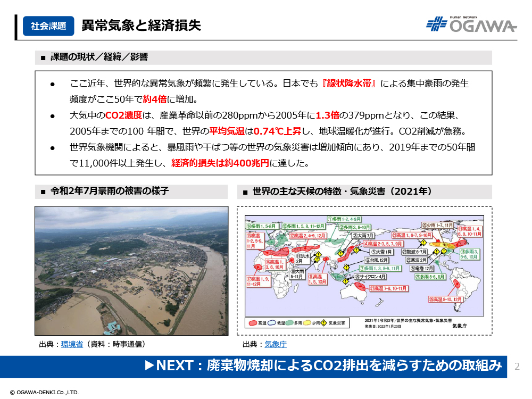Click the red 高温 legend symbol
The height and width of the screenshot is (399, 532).
point(253,323)
